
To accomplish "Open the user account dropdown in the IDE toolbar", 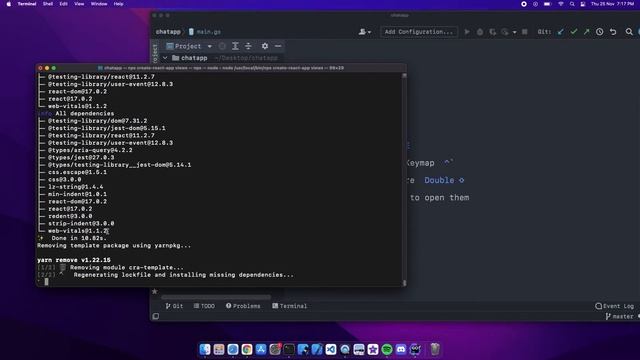I will [364, 32].
